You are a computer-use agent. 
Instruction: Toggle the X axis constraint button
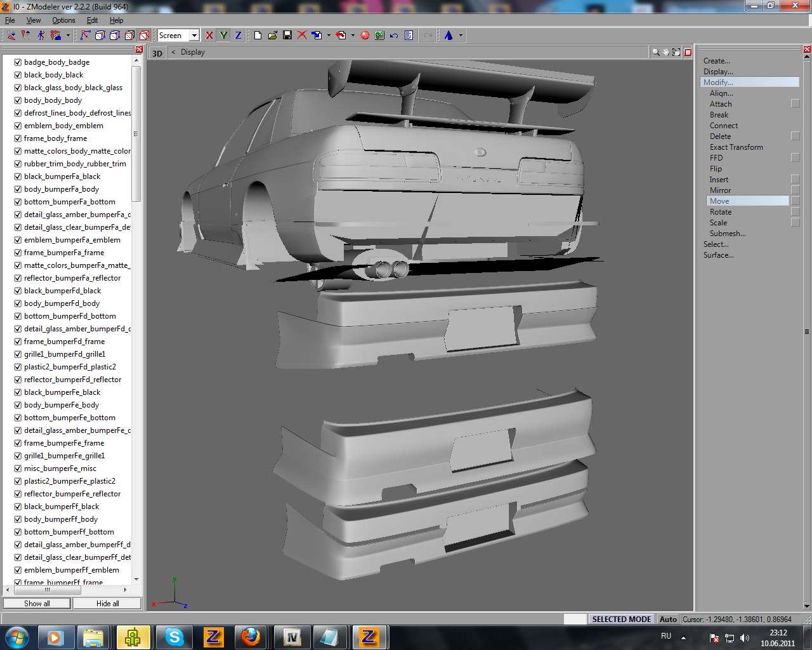209,36
